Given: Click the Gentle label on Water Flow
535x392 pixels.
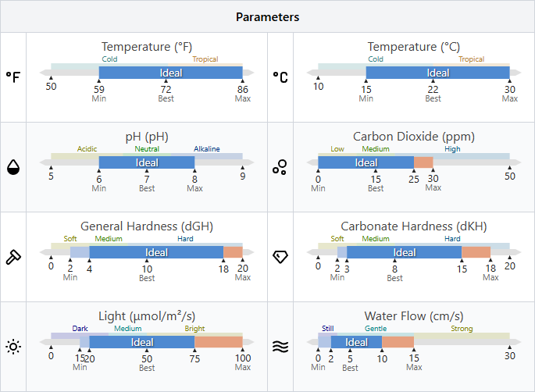Looking at the screenshot, I should 376,328.
